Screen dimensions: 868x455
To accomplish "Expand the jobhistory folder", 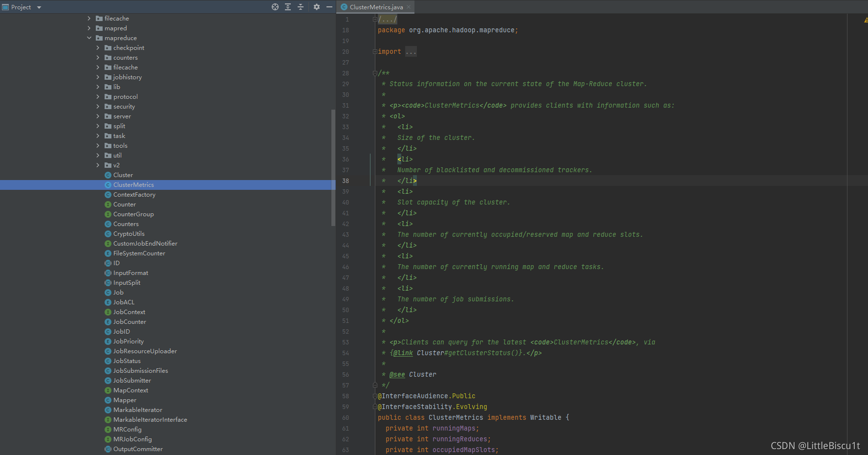I will pyautogui.click(x=98, y=77).
